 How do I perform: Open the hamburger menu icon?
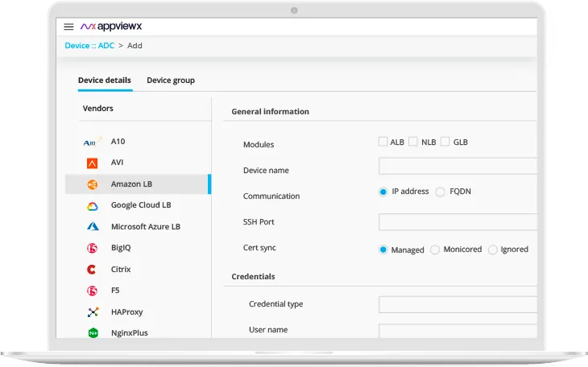coord(68,27)
